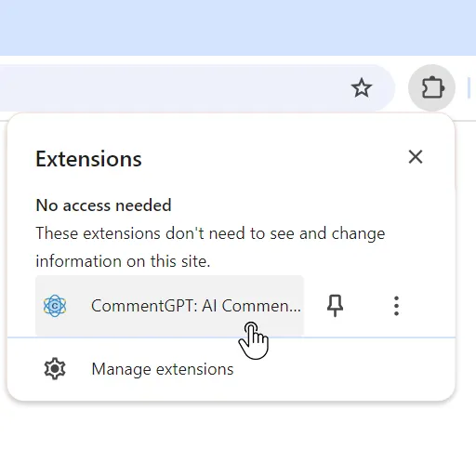Open the Manage extensions page
476x476 pixels.
[x=231, y=369]
